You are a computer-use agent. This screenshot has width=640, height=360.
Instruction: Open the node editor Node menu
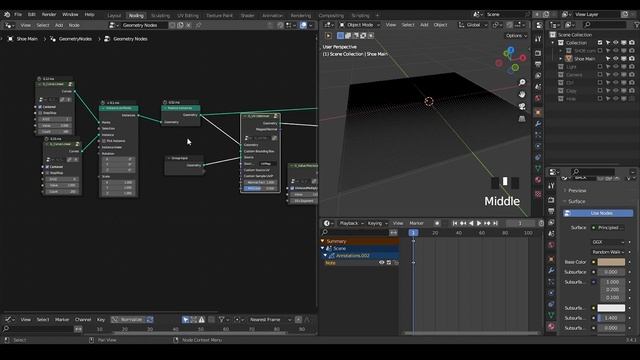tap(74, 25)
